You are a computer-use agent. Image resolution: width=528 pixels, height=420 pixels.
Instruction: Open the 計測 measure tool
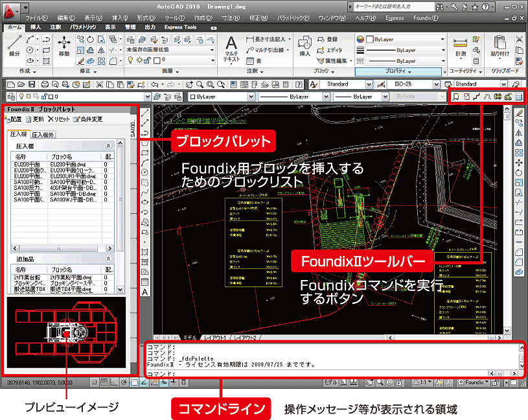[x=460, y=47]
